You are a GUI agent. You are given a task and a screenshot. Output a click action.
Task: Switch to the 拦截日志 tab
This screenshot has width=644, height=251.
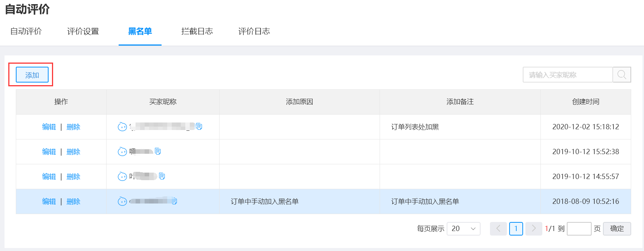pos(197,31)
